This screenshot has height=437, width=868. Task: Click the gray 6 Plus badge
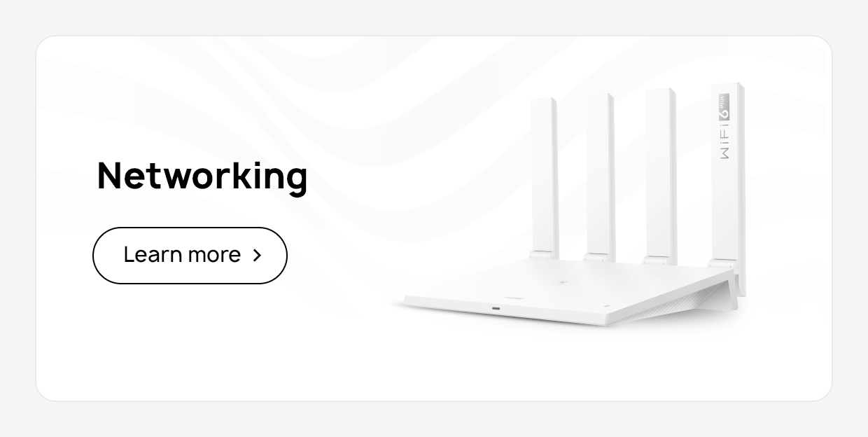[724, 106]
